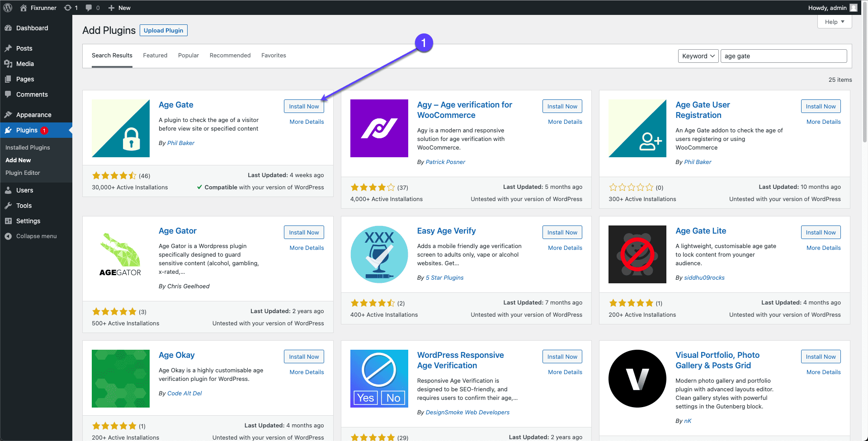
Task: Click the Upload Plugin button
Action: (x=164, y=30)
